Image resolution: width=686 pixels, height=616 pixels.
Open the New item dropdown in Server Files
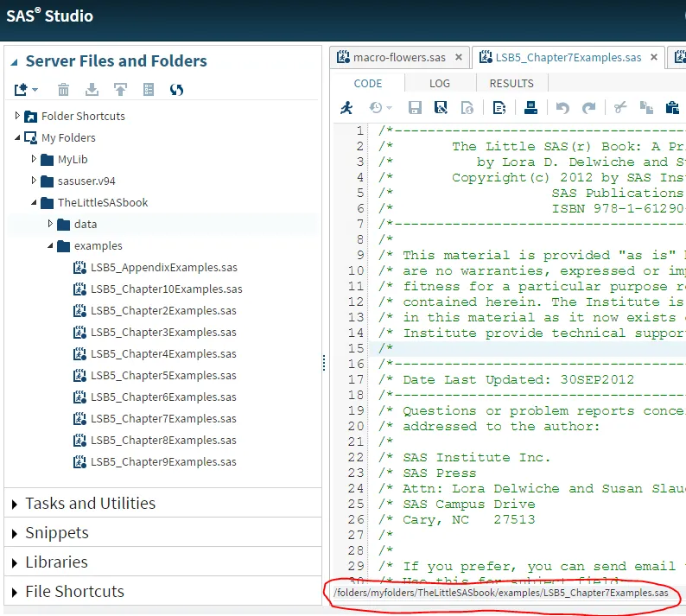pos(25,90)
